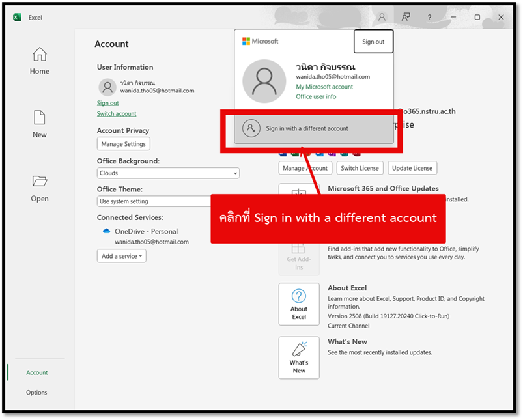Expand the Add a service dropdown

coord(122,257)
